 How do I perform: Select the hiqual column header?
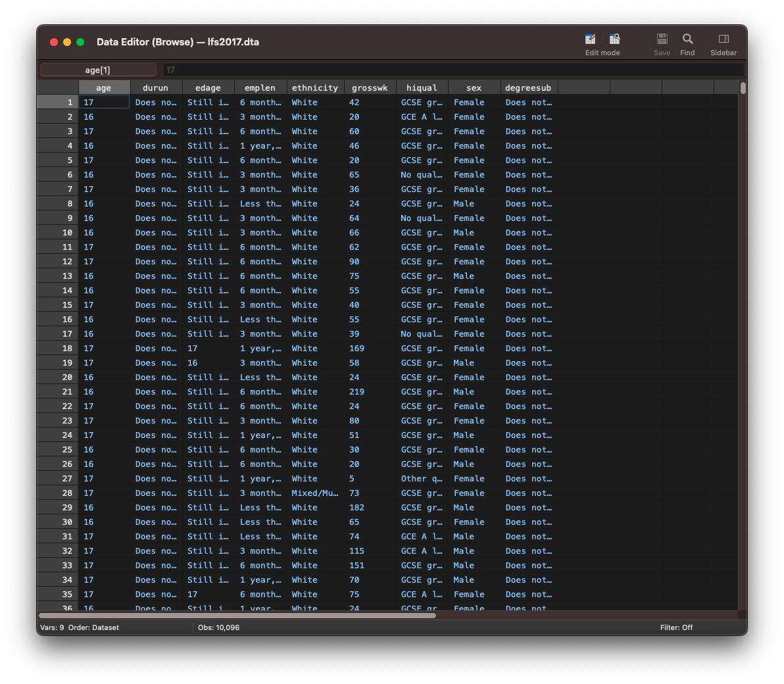click(x=422, y=87)
